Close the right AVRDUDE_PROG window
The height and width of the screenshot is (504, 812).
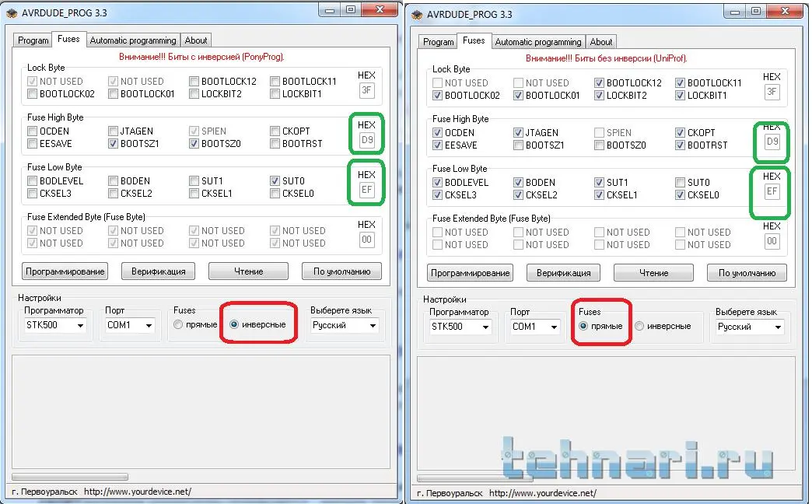point(786,12)
